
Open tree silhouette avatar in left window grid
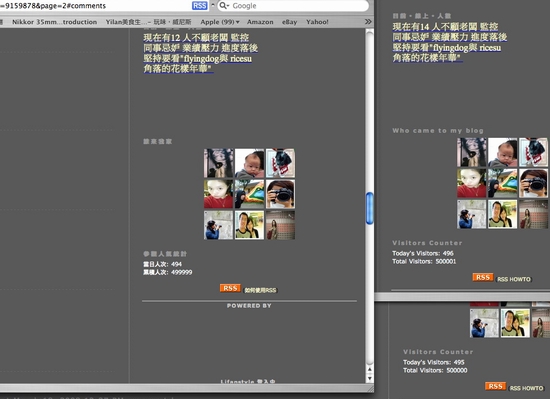pos(219,163)
